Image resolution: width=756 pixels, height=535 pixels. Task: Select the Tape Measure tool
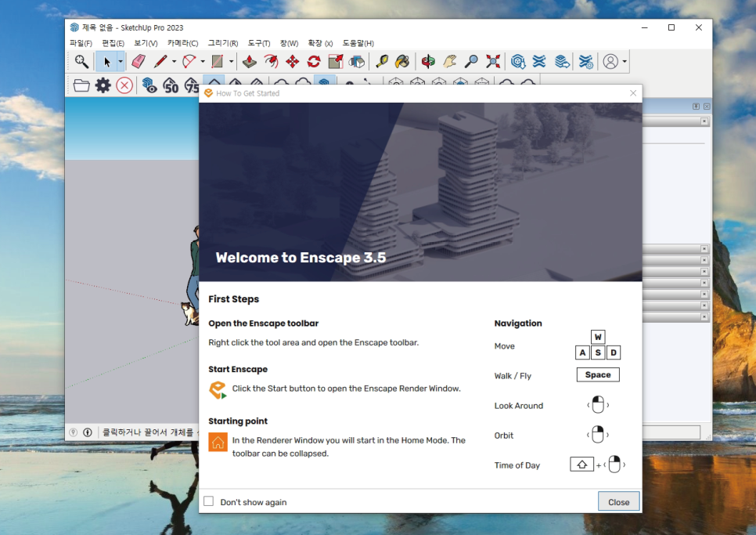(x=382, y=61)
